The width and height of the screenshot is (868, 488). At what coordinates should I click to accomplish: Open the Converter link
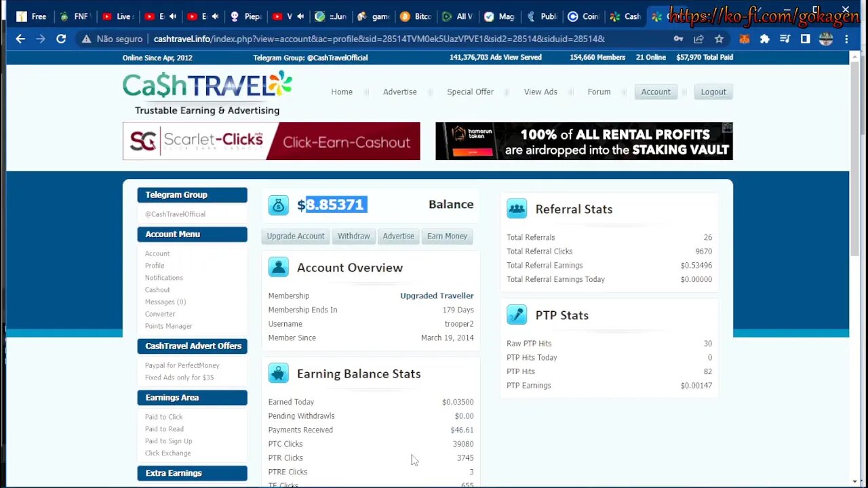160,314
